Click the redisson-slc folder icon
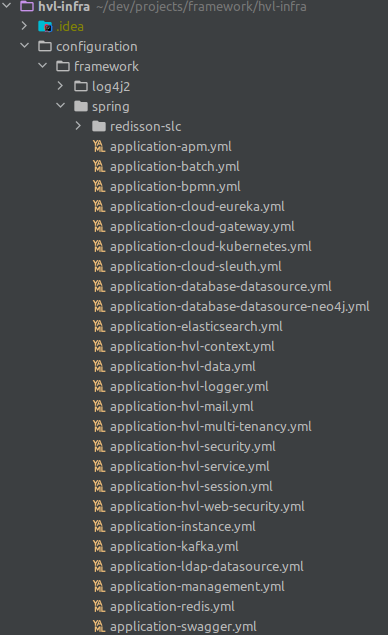This screenshot has width=388, height=635. [x=99, y=126]
